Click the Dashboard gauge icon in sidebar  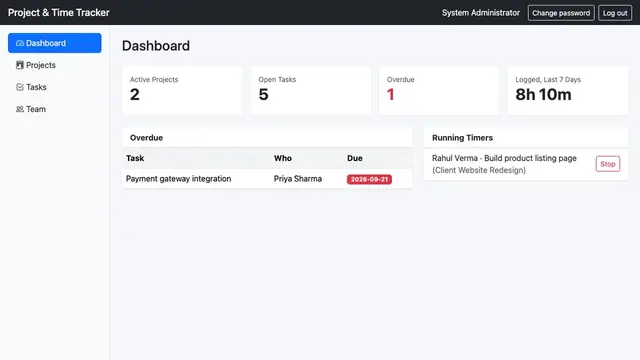[x=20, y=43]
